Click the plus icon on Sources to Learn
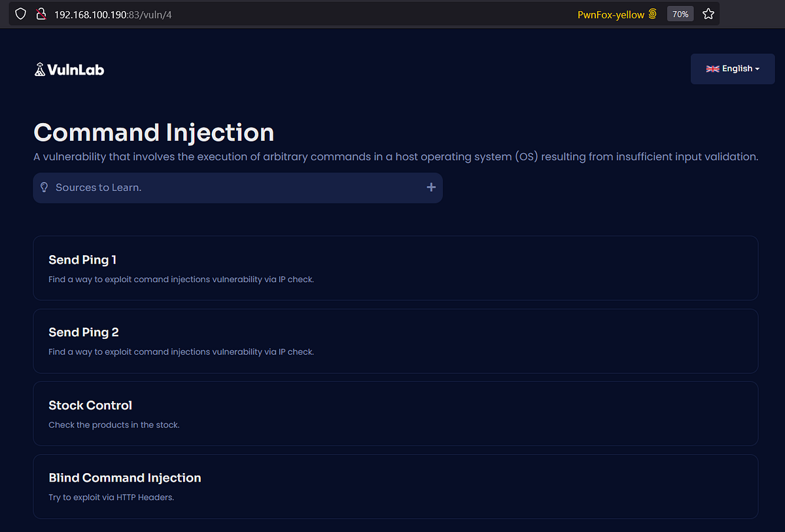Image resolution: width=785 pixels, height=532 pixels. point(431,187)
